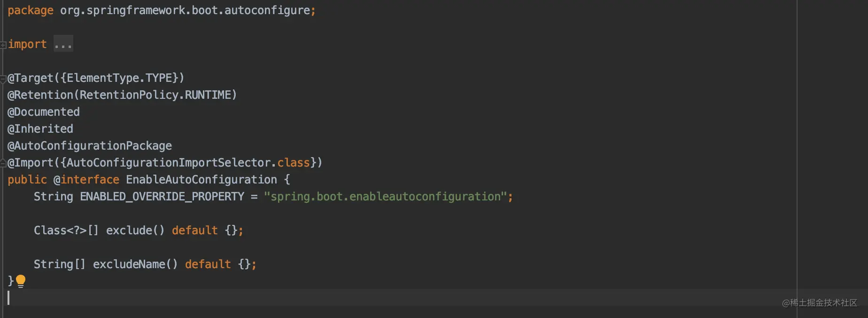The image size is (868, 318).
Task: Click the yellow light bulb quick-fix icon
Action: (21, 281)
